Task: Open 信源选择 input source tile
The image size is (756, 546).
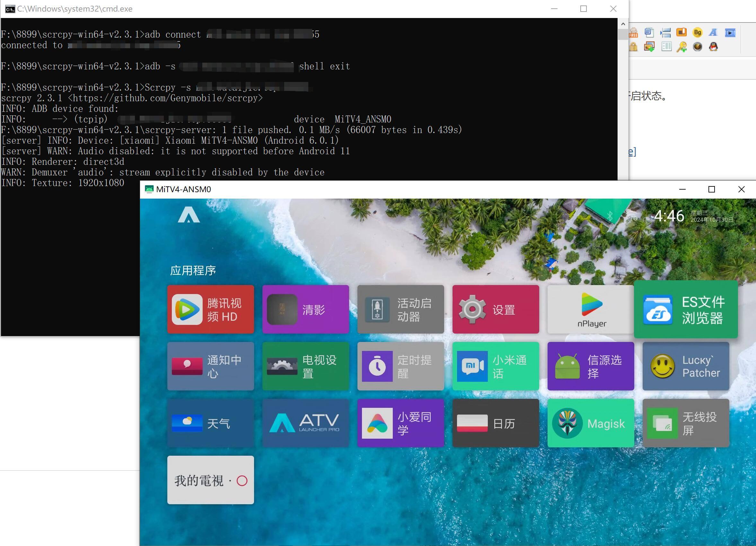Action: click(590, 366)
